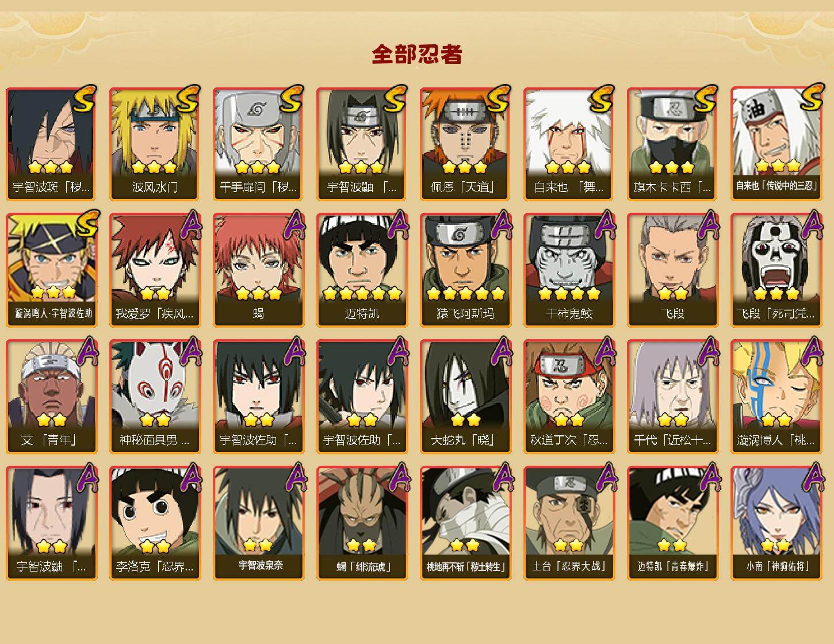The image size is (834, 644).
Task: Select the 艾「青年」 card
Action: pyautogui.click(x=51, y=397)
